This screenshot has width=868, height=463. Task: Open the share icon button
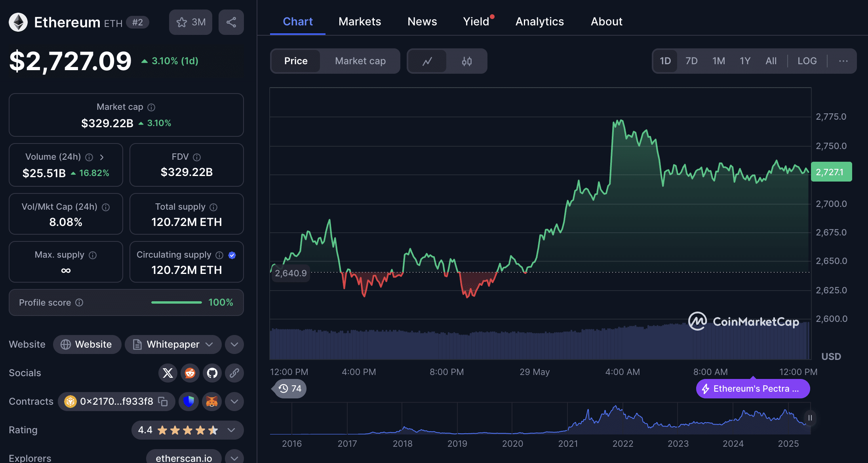231,22
